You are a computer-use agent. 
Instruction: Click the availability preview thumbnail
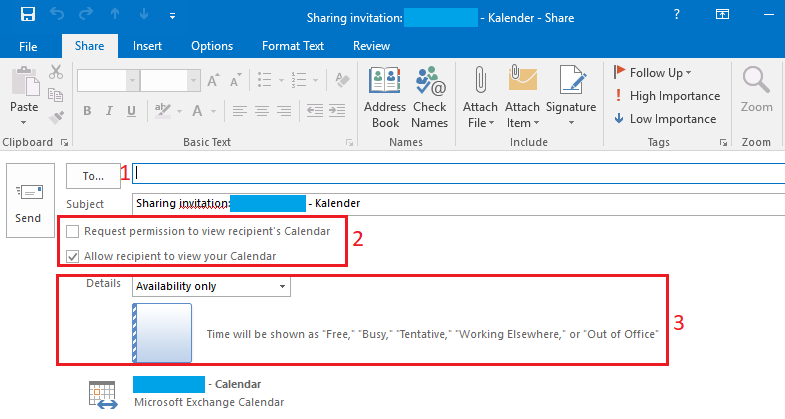[162, 333]
